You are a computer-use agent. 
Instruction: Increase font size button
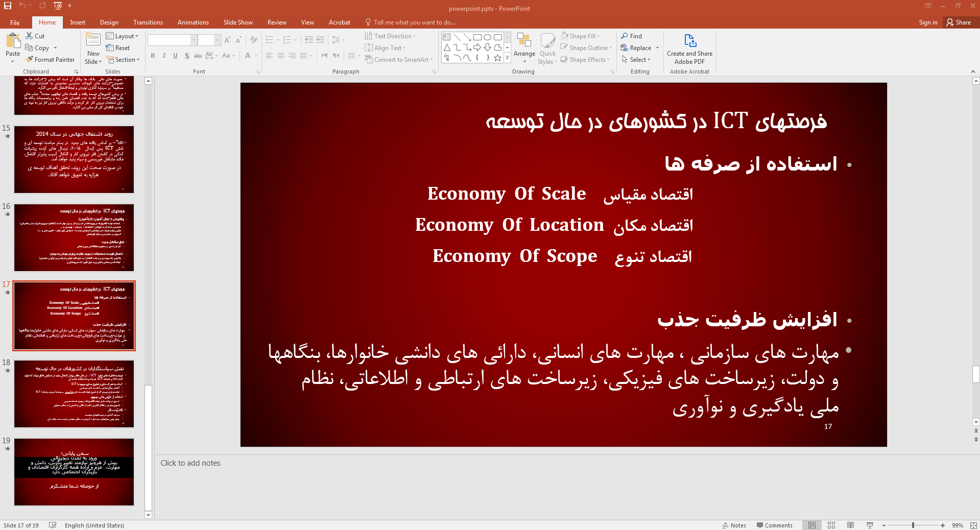227,40
